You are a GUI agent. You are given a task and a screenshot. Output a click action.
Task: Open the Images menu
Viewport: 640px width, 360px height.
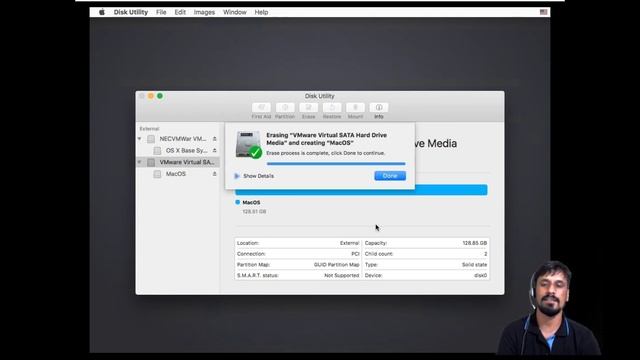[204, 12]
